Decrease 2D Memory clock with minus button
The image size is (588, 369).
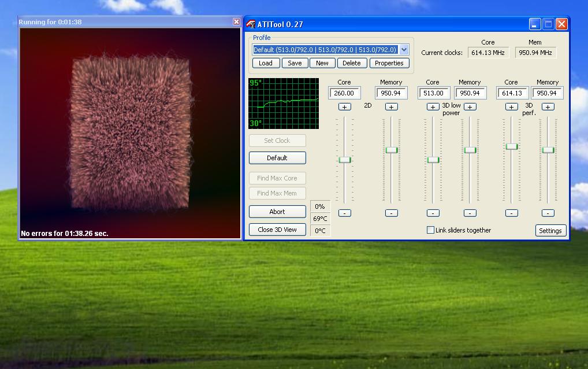coord(391,213)
